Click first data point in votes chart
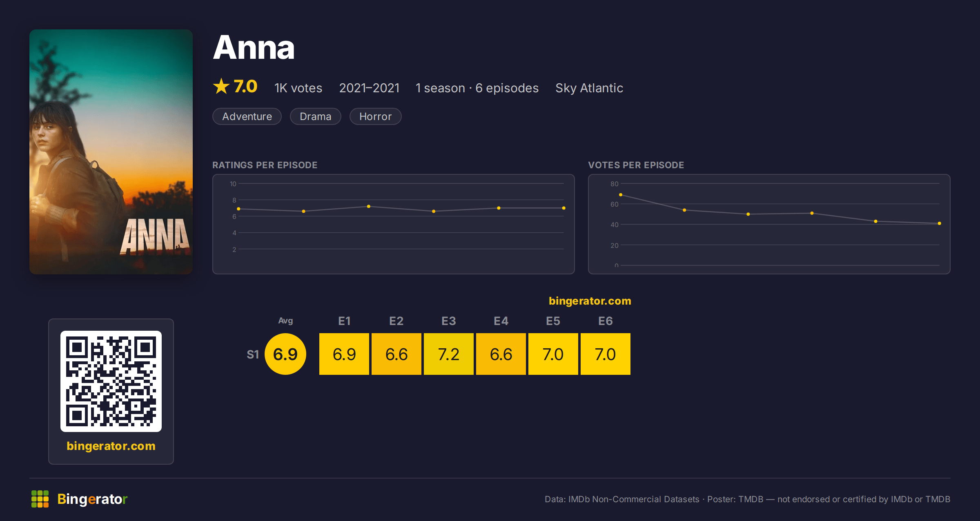This screenshot has width=980, height=521. coord(621,195)
